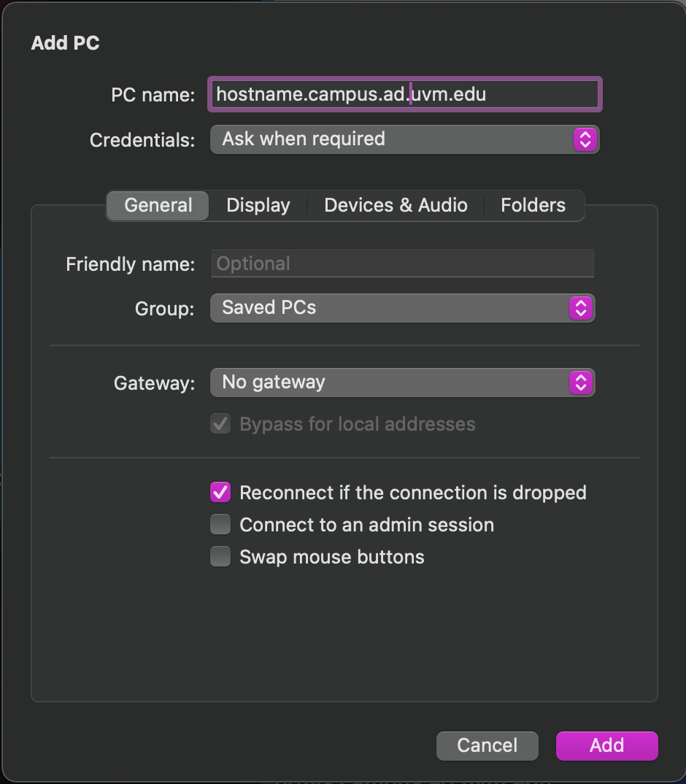Click the Friendly name field
The width and height of the screenshot is (686, 784).
402,264
